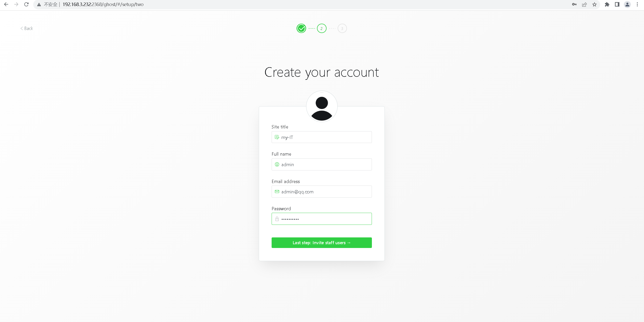
Task: Click the browser back arrow
Action: 6,4
